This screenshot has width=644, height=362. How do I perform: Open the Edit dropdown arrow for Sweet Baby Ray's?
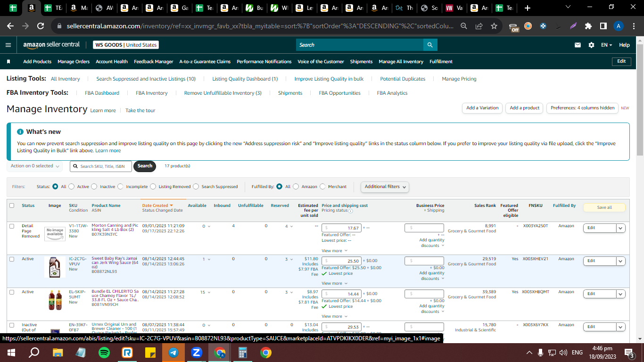(x=621, y=261)
